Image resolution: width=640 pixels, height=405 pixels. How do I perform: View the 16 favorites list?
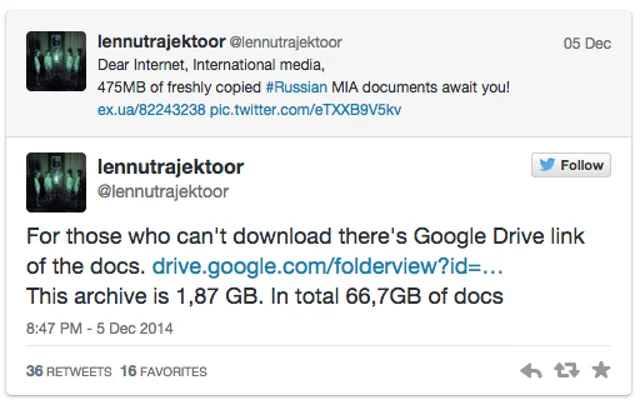click(x=164, y=371)
